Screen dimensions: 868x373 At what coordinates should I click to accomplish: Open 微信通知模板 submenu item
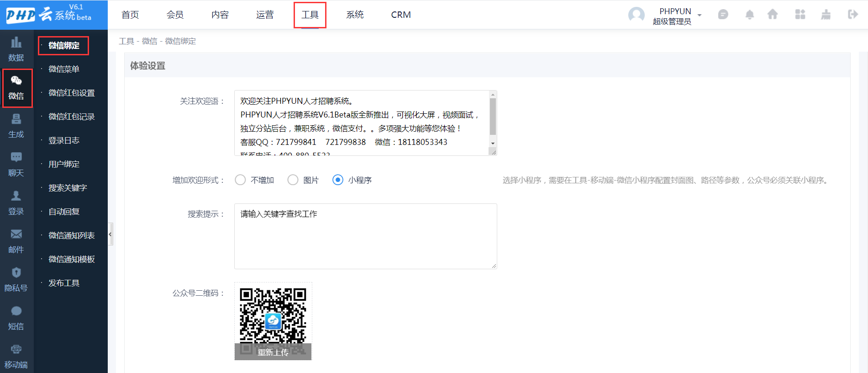(x=72, y=259)
